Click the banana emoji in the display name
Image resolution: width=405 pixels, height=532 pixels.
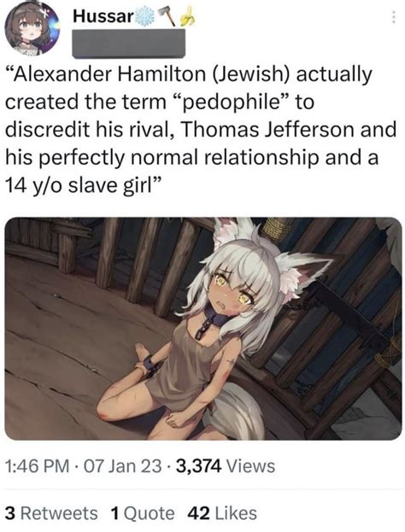point(187,16)
